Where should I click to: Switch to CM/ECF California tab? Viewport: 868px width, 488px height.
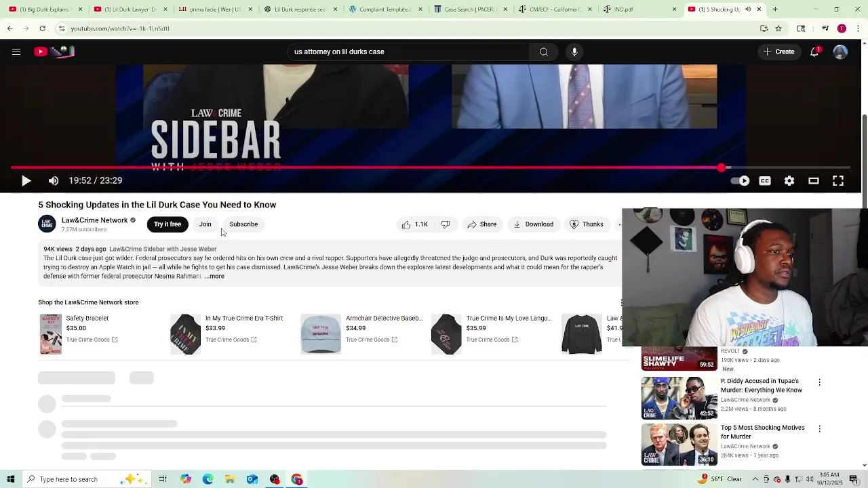pyautogui.click(x=553, y=9)
